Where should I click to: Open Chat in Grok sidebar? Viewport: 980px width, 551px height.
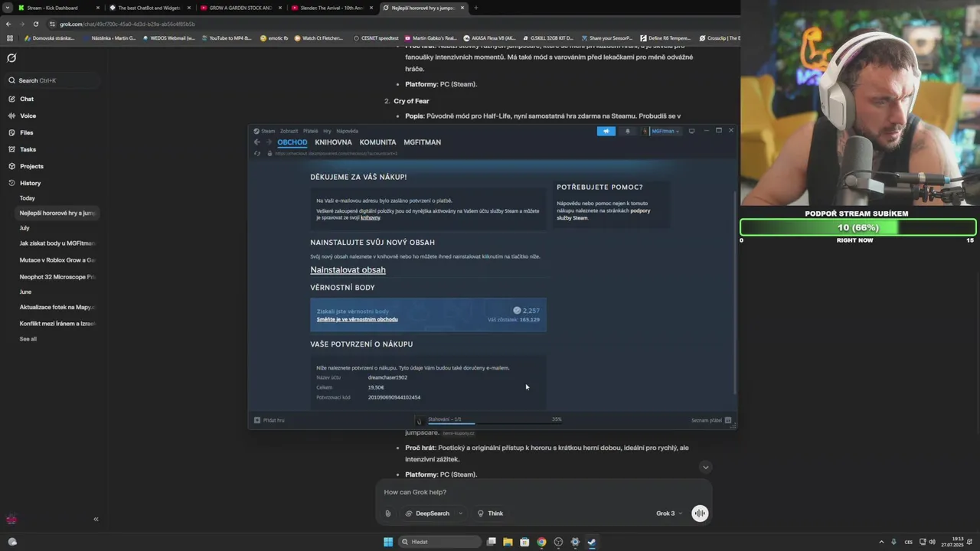[26, 99]
